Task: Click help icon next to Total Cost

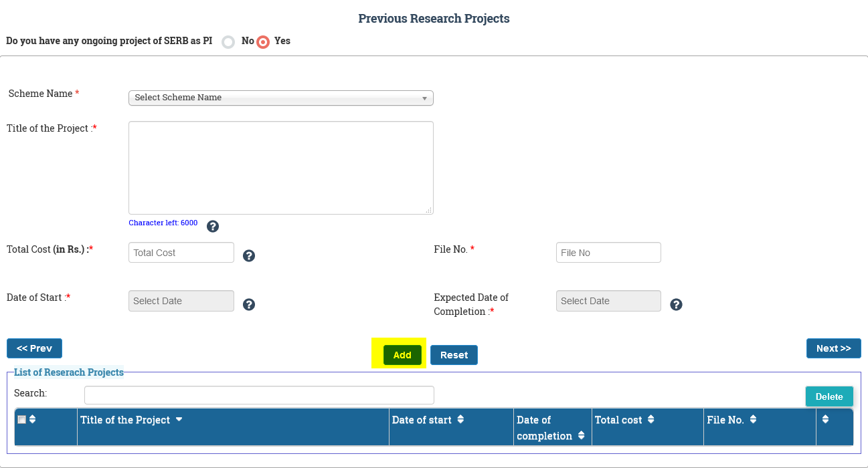Action: [249, 255]
